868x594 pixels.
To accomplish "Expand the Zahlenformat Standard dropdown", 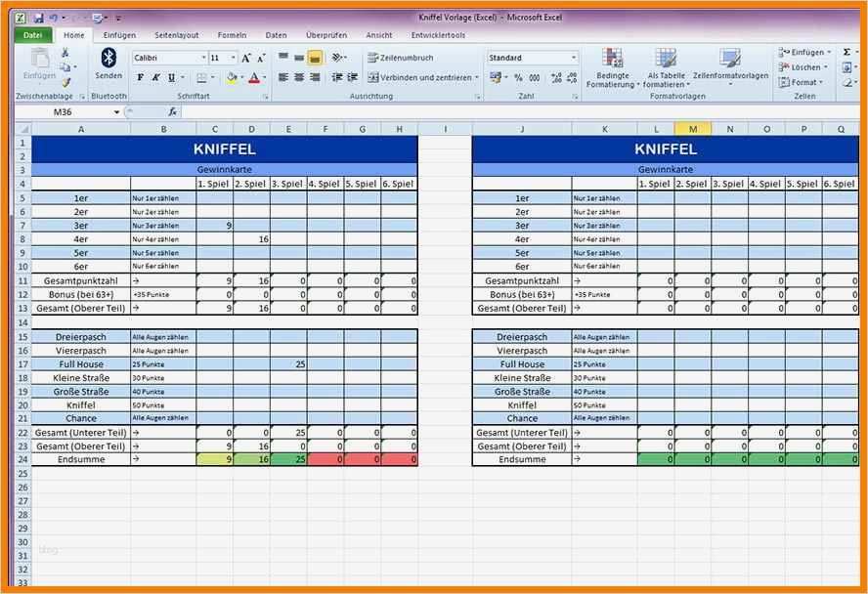I will pyautogui.click(x=575, y=56).
